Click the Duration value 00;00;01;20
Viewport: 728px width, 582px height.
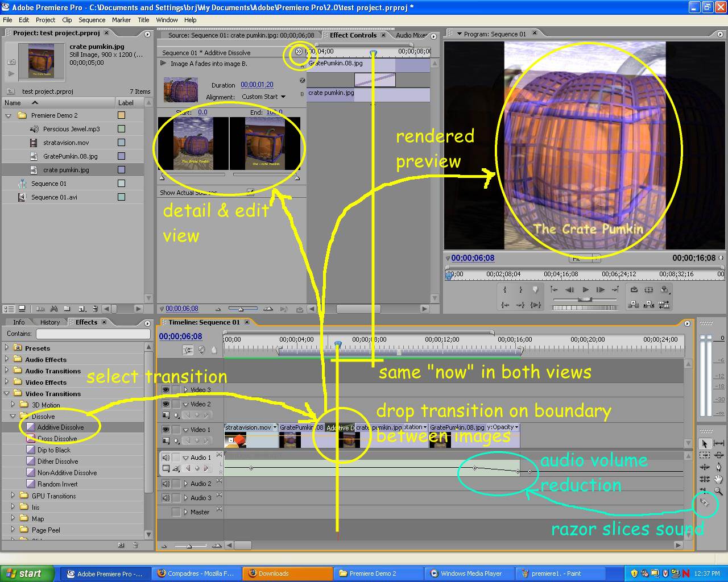point(257,85)
